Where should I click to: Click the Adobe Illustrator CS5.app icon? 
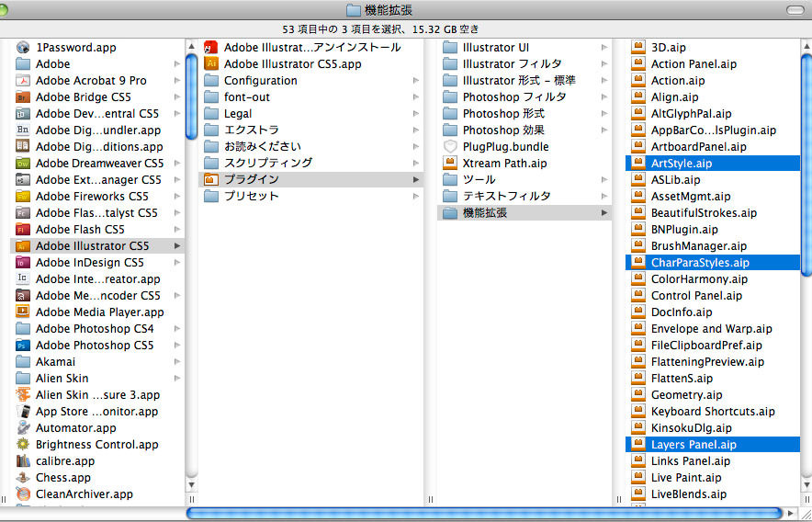point(211,63)
